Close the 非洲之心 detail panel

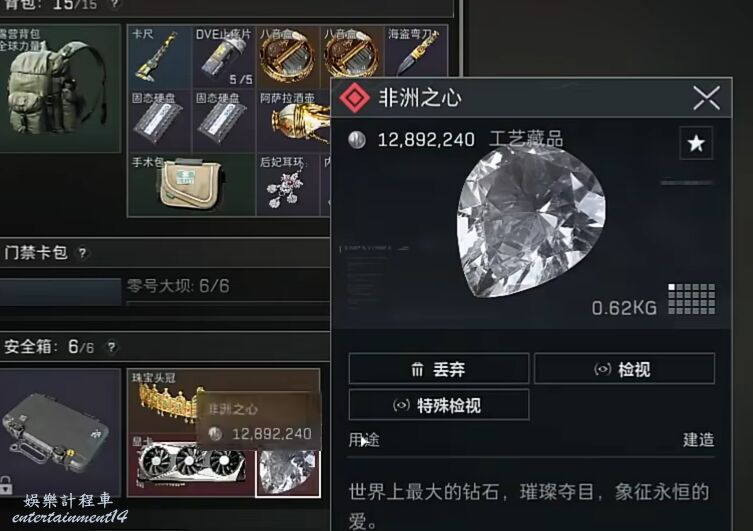pos(706,98)
